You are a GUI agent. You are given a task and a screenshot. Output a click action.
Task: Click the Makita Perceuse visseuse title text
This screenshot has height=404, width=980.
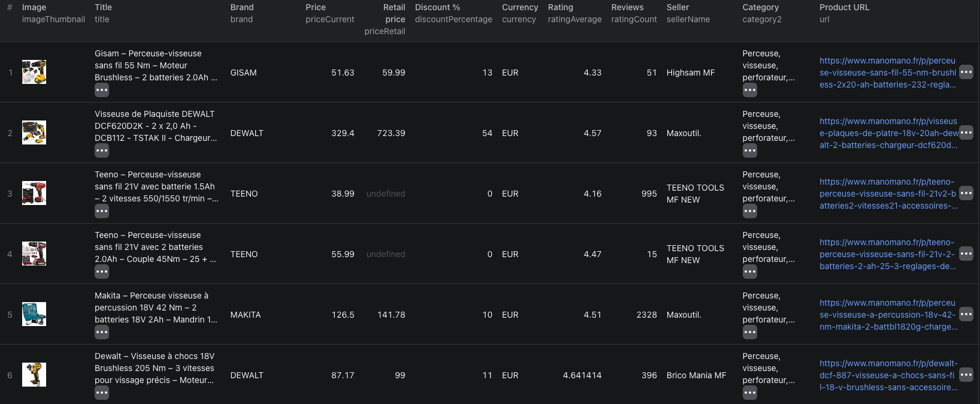(x=156, y=307)
